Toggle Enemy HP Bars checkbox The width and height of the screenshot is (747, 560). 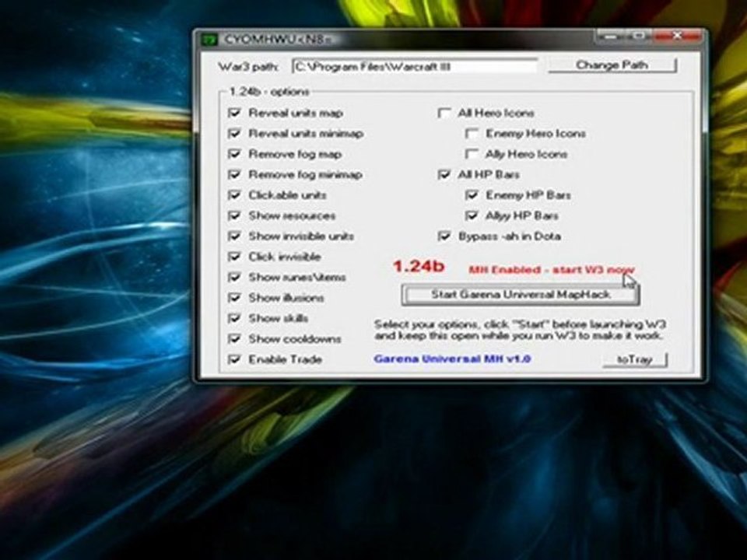(472, 194)
